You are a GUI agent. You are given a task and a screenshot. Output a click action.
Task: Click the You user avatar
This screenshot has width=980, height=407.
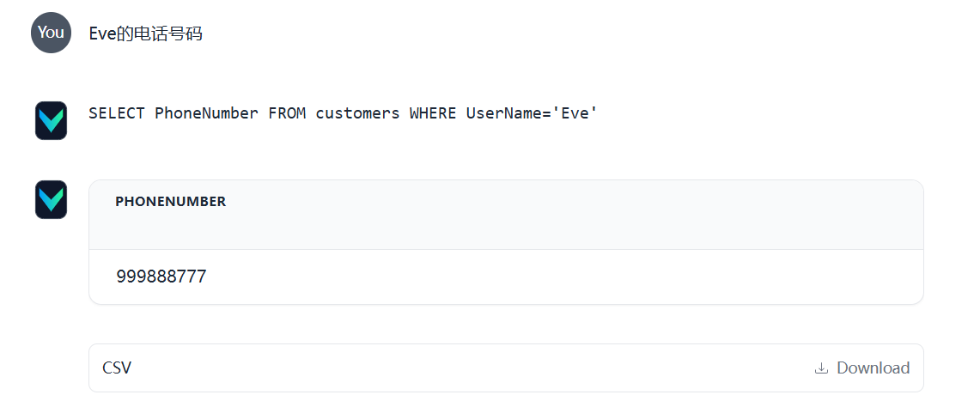pos(51,33)
